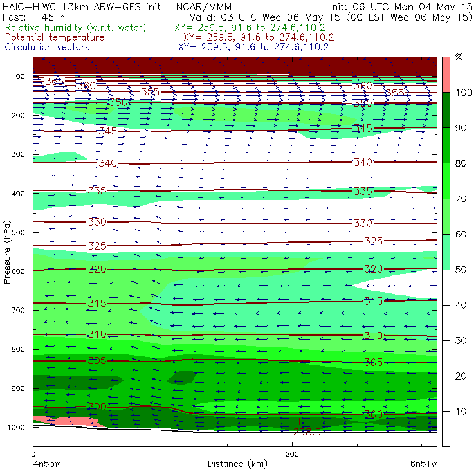Image resolution: width=476 pixels, height=476 pixels.
Task: Click the colorbar label '80'
Action: click(461, 163)
